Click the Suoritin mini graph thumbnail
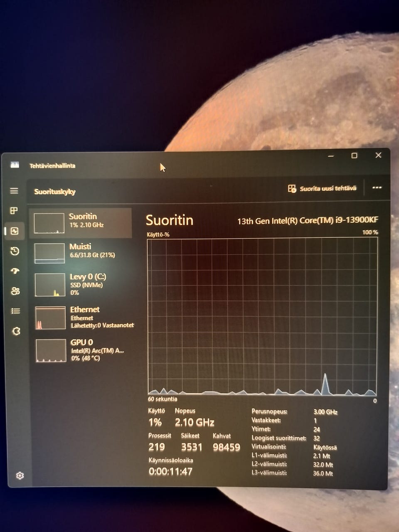Viewport: 399px width, 532px height. [x=49, y=223]
